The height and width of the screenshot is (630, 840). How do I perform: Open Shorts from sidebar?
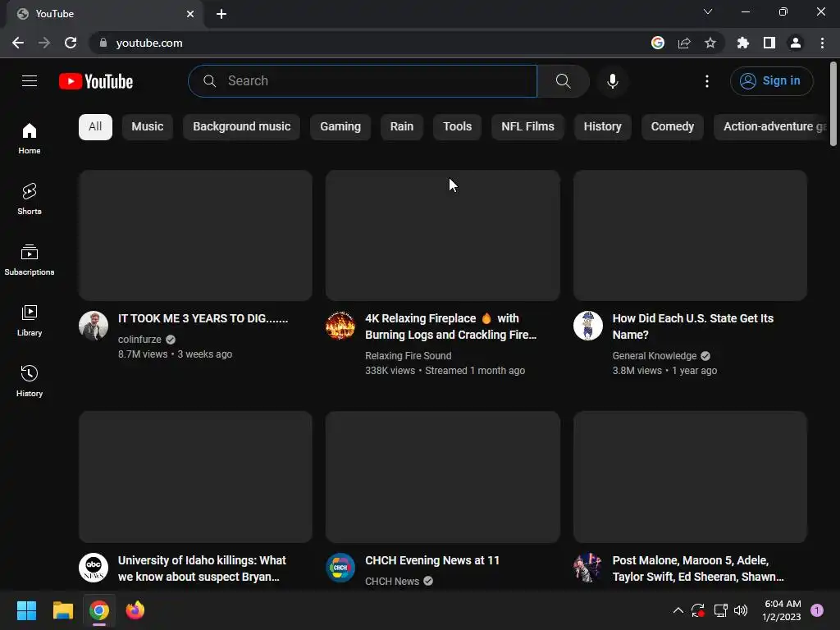[30, 199]
